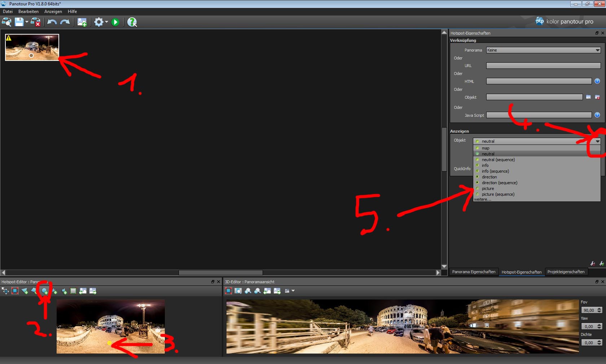Click the Redo arrow in toolbar
The width and height of the screenshot is (606, 364).
(x=65, y=22)
